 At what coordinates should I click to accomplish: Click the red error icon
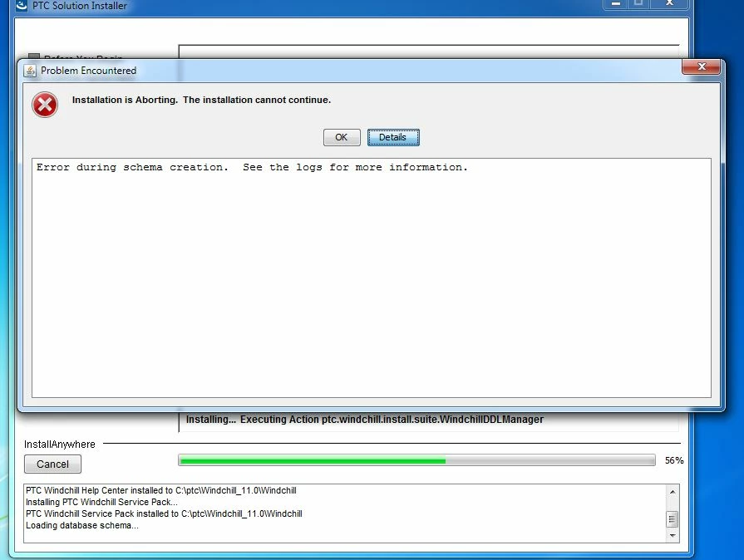click(x=45, y=105)
